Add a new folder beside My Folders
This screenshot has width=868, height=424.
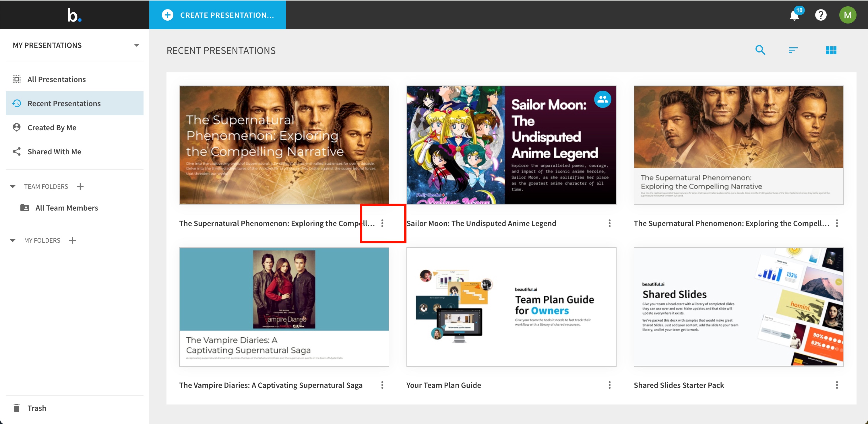coord(72,240)
